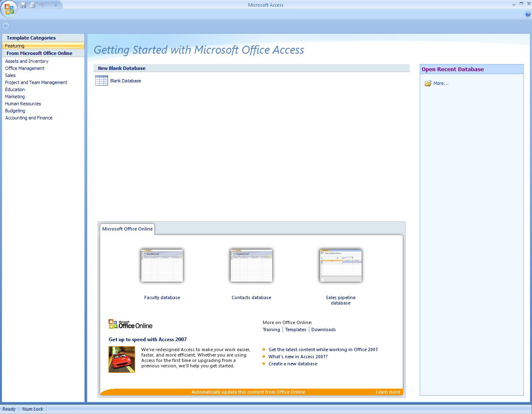Open Customize Quick Access Toolbar dropdown

[x=56, y=5]
